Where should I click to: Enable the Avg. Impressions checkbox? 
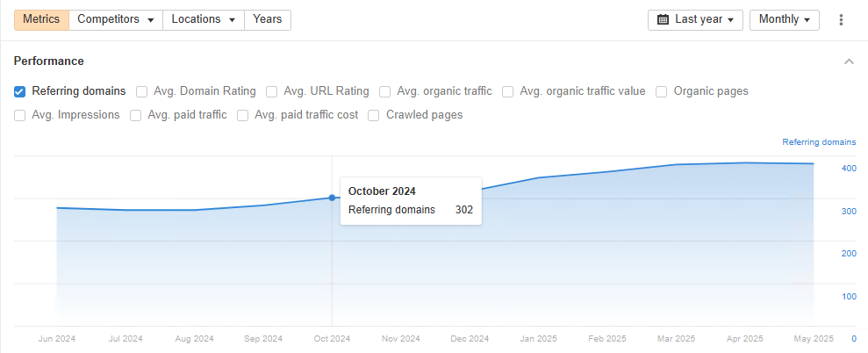(x=19, y=115)
